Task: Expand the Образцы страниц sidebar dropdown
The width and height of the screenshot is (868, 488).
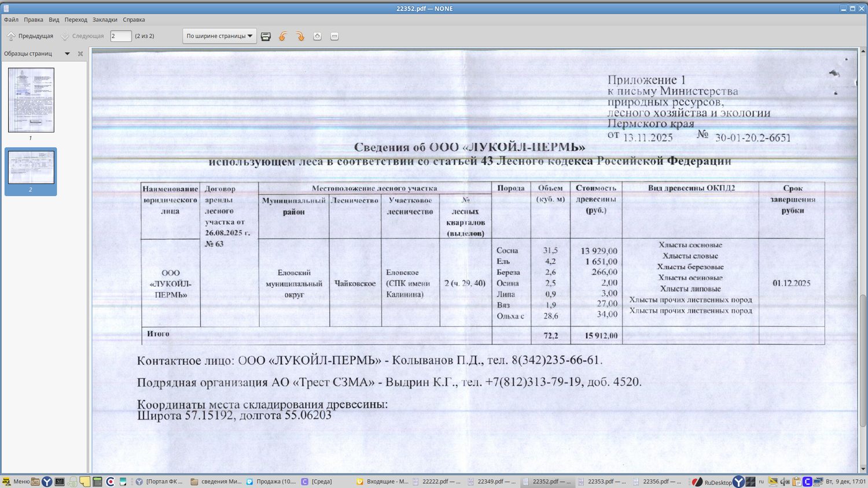Action: coord(67,54)
